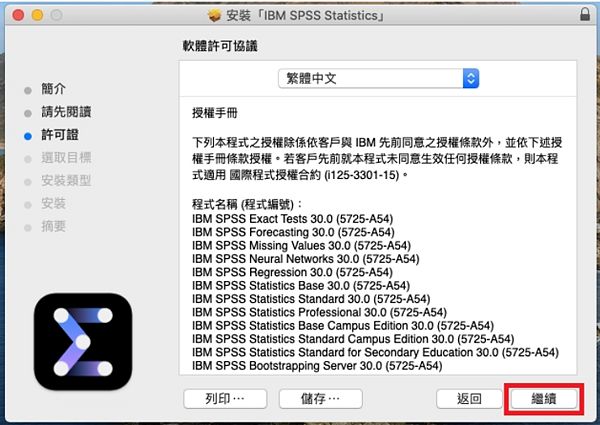Select the 安裝類型 step in the sidebar
600x425 pixels.
[66, 180]
